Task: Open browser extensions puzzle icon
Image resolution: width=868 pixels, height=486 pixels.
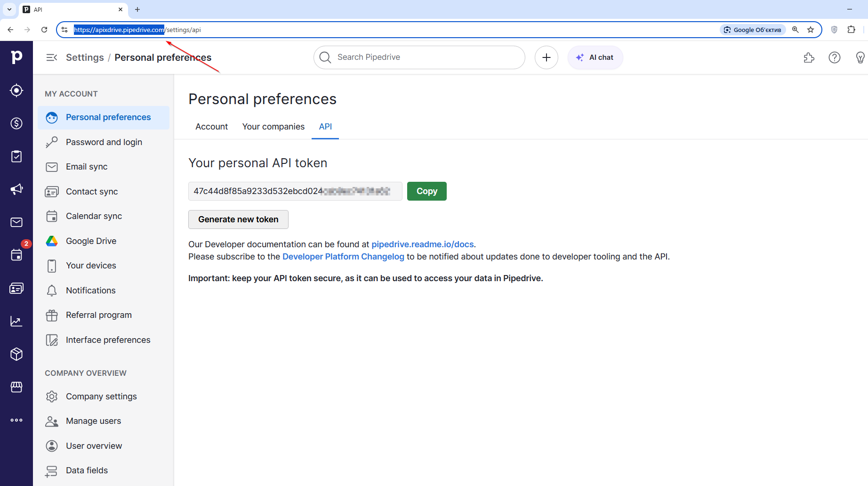Action: click(x=851, y=30)
